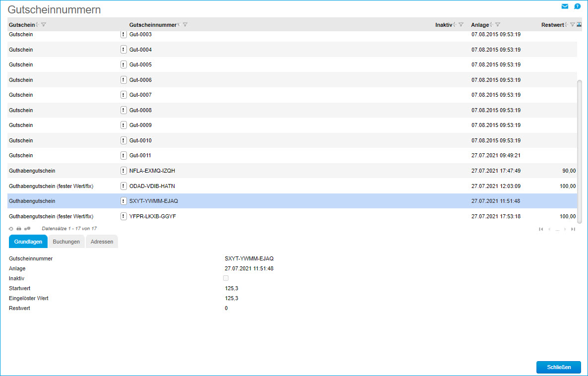Open the filter for the Anlage column
The width and height of the screenshot is (588, 376).
[x=498, y=25]
